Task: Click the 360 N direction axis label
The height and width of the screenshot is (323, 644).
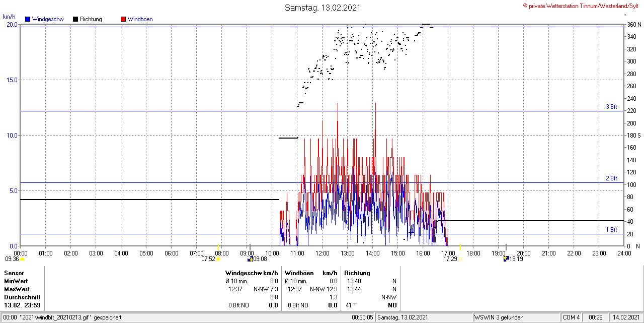Action: click(633, 24)
